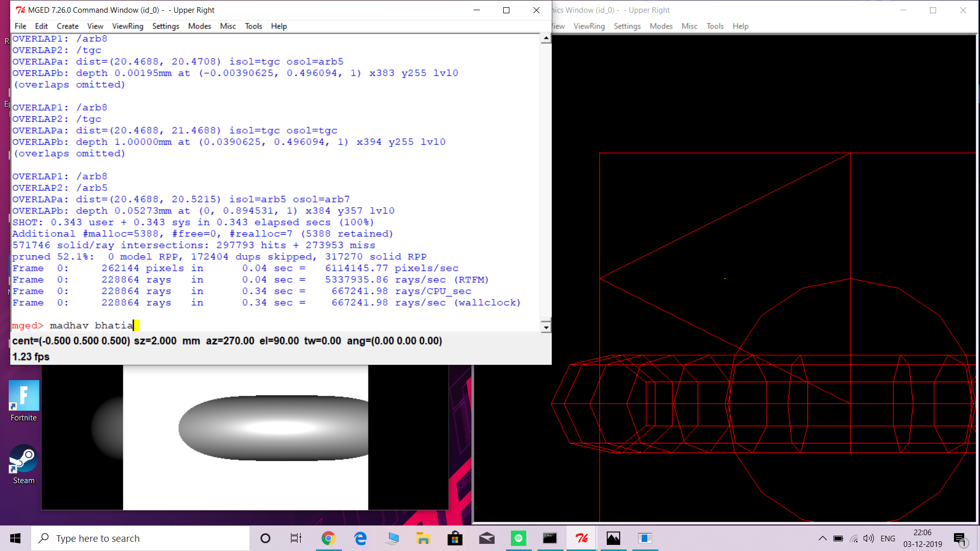980x551 pixels.
Task: Click the pruned 52.1% statistics line
Action: (219, 257)
